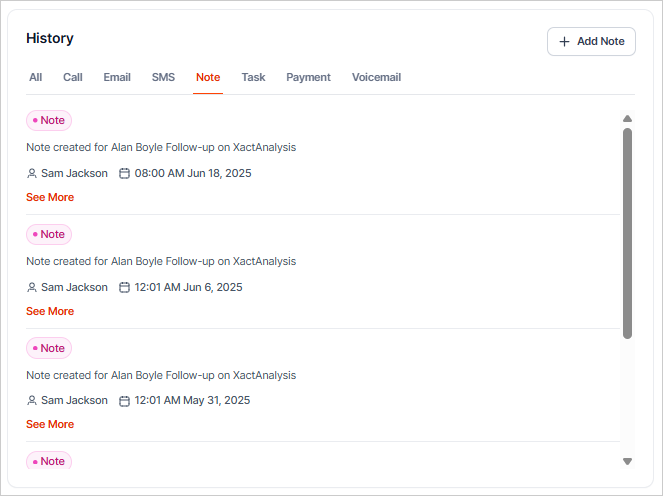Expand the May 31 note with See More
Image resolution: width=663 pixels, height=496 pixels.
pyautogui.click(x=50, y=424)
